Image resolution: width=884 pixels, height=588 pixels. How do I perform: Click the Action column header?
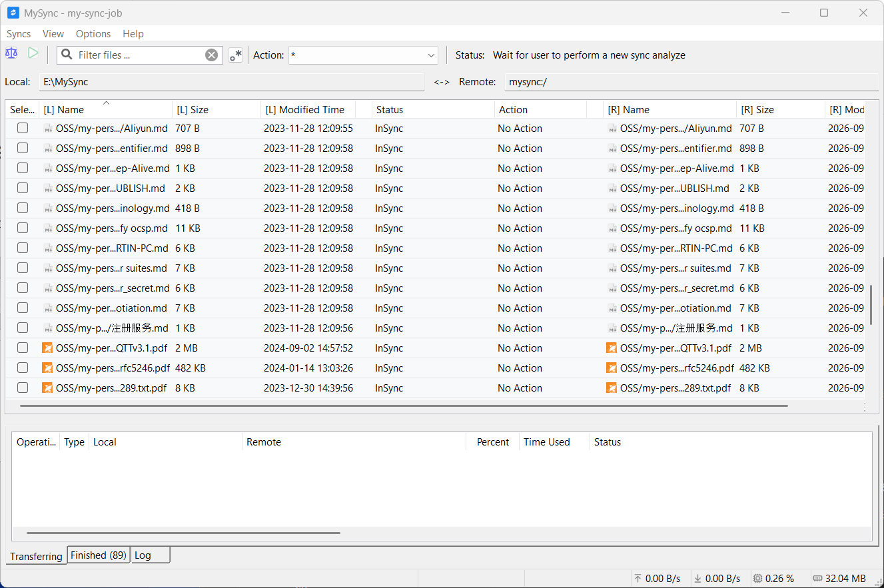point(541,110)
